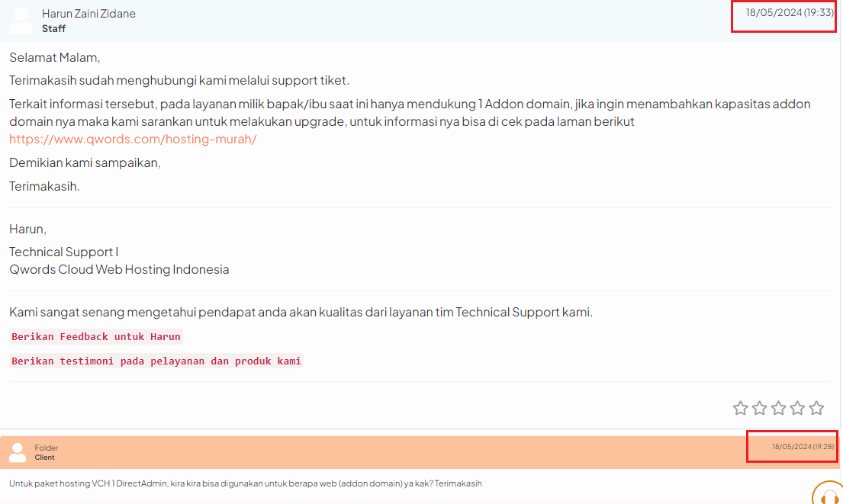Image resolution: width=843 pixels, height=504 pixels.
Task: Select the second rating star
Action: click(x=759, y=408)
